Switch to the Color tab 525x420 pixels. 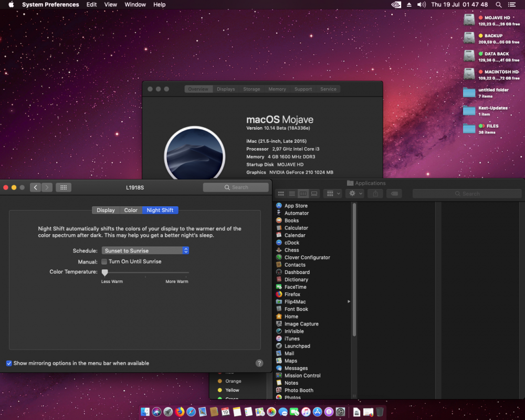click(131, 210)
